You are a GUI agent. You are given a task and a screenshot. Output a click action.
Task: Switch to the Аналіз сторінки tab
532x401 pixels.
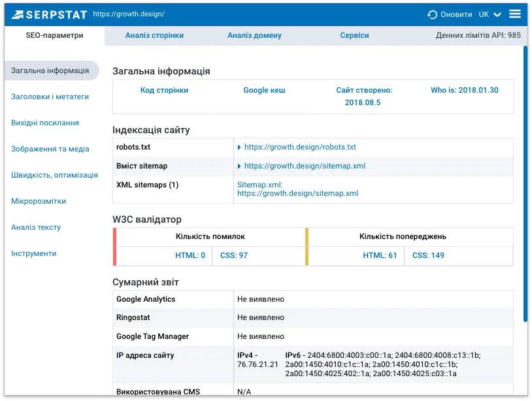point(154,35)
